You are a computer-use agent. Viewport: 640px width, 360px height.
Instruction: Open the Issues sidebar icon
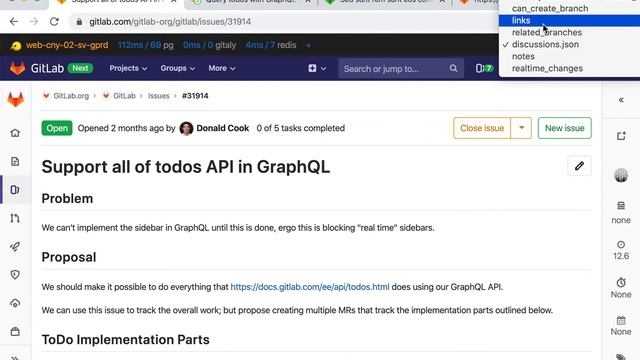click(15, 190)
